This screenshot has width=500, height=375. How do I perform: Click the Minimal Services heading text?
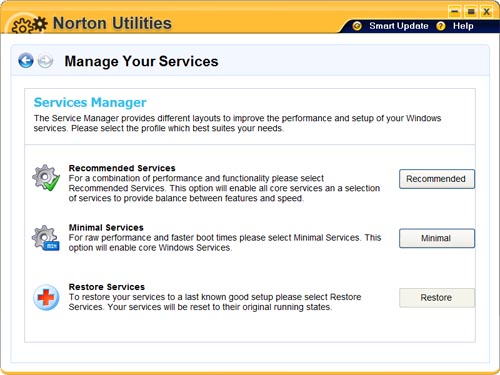106,228
